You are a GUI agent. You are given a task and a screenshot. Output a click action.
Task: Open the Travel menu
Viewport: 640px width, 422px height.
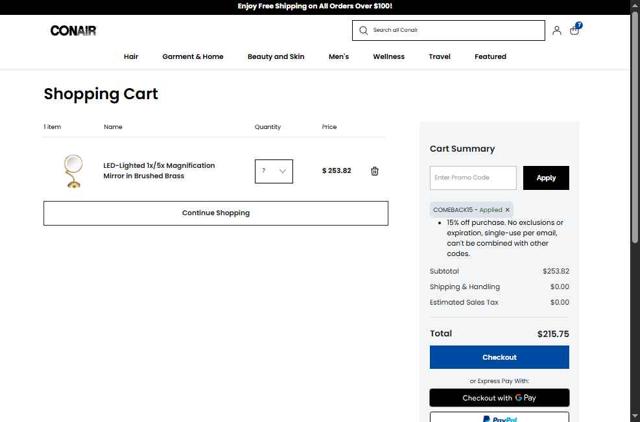[x=440, y=57]
